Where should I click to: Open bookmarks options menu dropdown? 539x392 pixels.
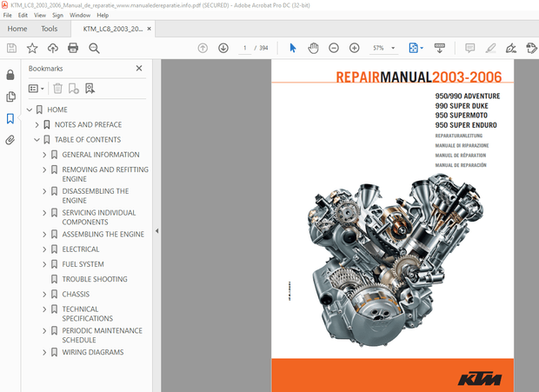point(37,89)
